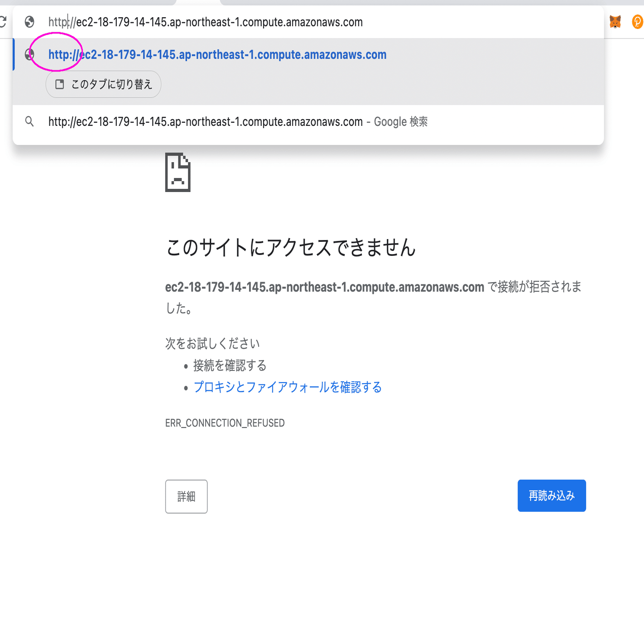Click the reload icon beside address bar
The image size is (644, 644).
pos(2,21)
